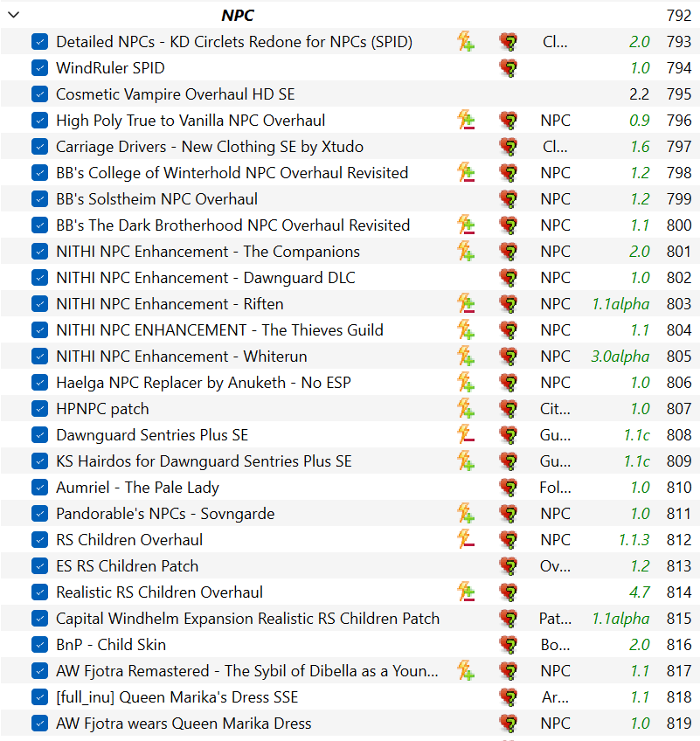Click heart flag icon for WindRuler SPID
Viewport: 700px width, 741px height.
coord(509,68)
